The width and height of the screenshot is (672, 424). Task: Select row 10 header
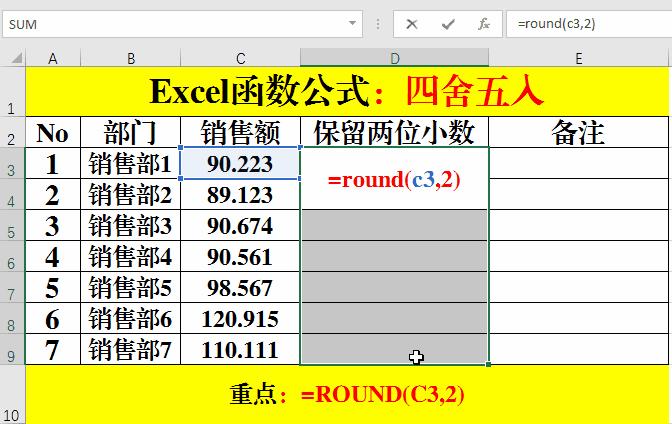[x=12, y=394]
